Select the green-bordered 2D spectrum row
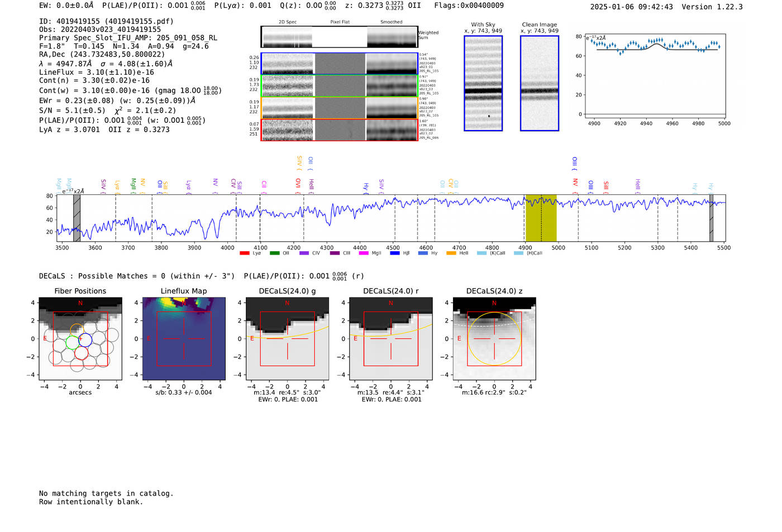 (x=340, y=85)
